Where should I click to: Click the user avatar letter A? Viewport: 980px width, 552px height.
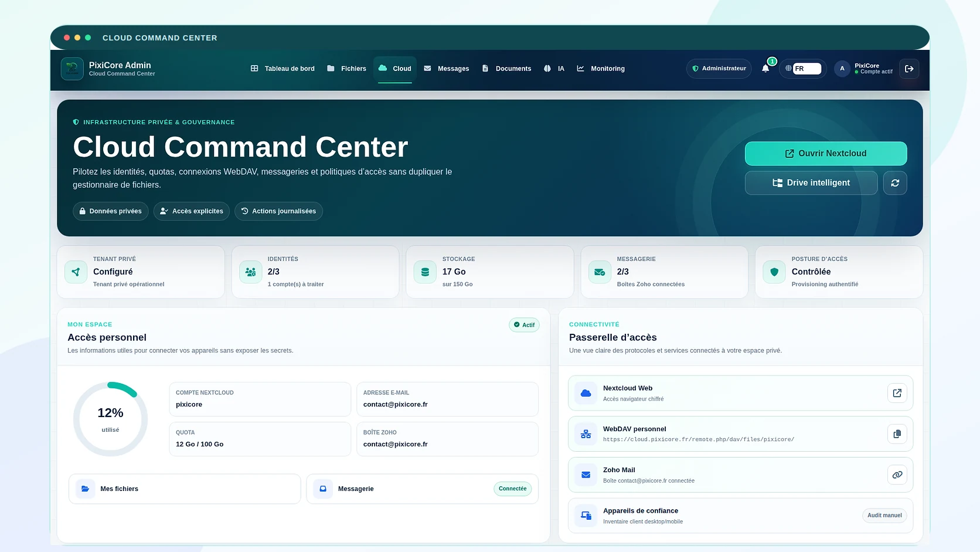[842, 69]
